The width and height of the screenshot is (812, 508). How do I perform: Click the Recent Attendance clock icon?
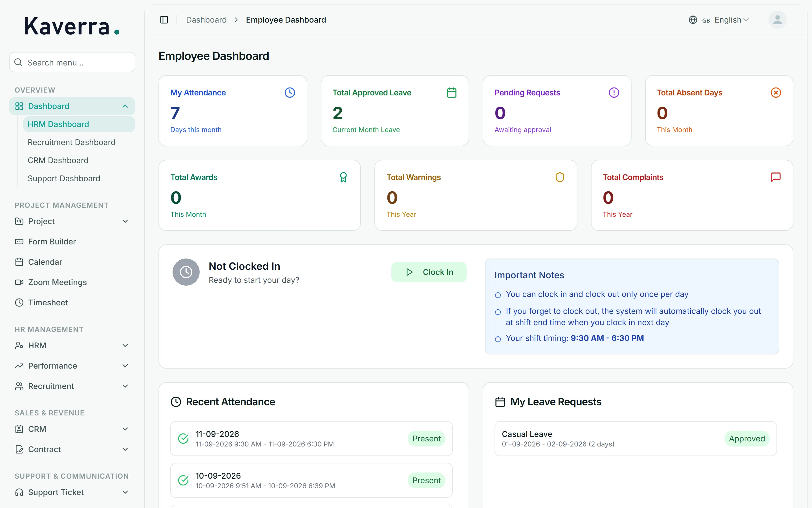[x=176, y=402]
